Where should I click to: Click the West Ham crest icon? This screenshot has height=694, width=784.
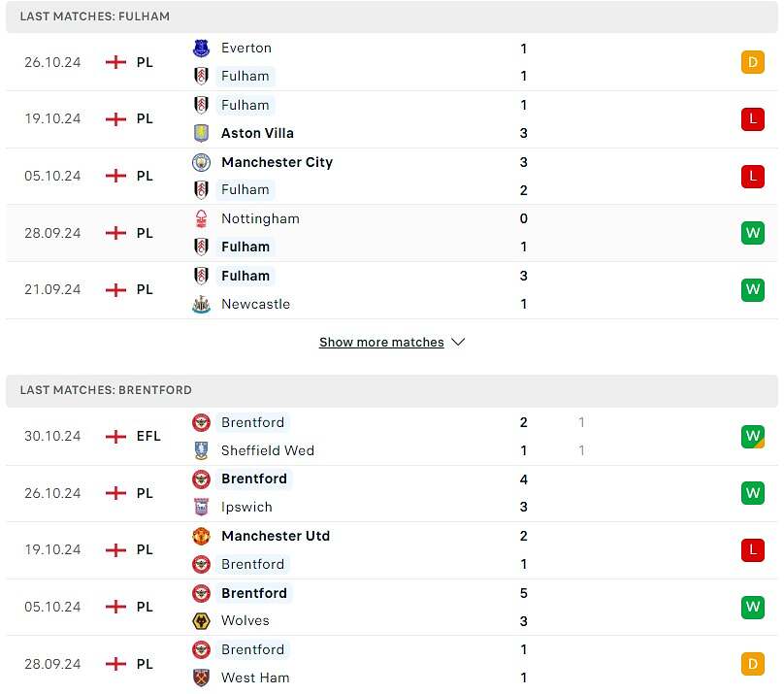pyautogui.click(x=201, y=677)
